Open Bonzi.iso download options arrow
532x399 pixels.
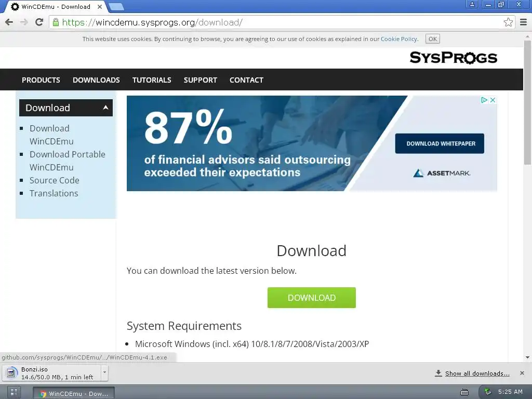click(104, 372)
